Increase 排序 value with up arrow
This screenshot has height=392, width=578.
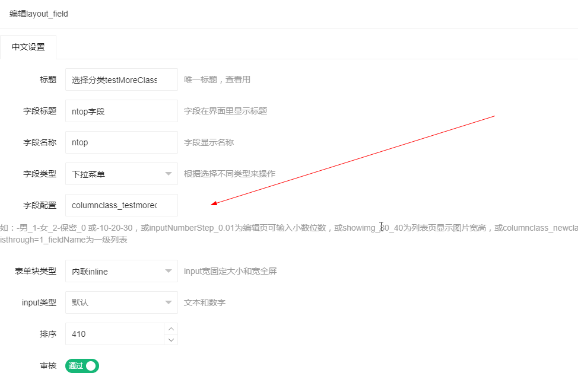click(171, 329)
